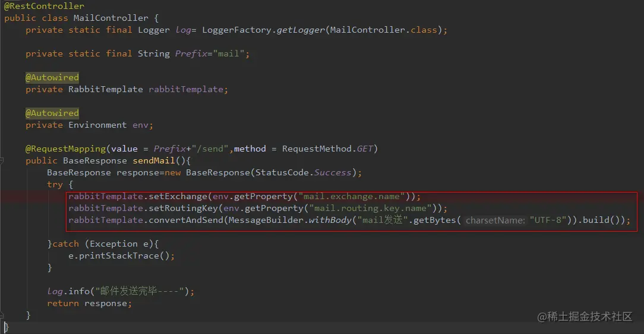Click the Logger type name
Viewport: 644px width, 334px height.
point(154,30)
